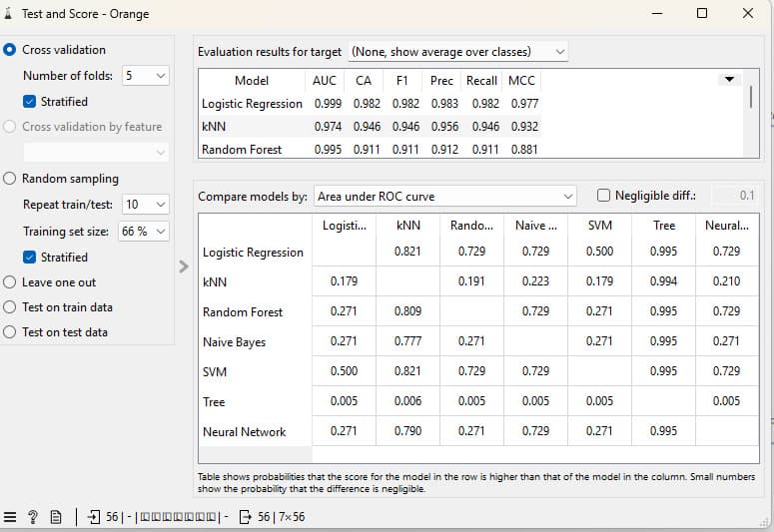Screen dimensions: 774x532
Task: Click the Tree comparison column header
Action: 664,226
